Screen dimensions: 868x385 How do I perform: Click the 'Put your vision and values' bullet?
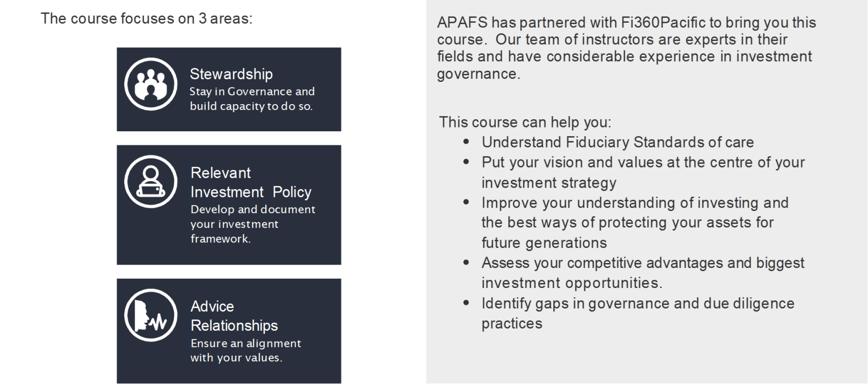coord(643,172)
